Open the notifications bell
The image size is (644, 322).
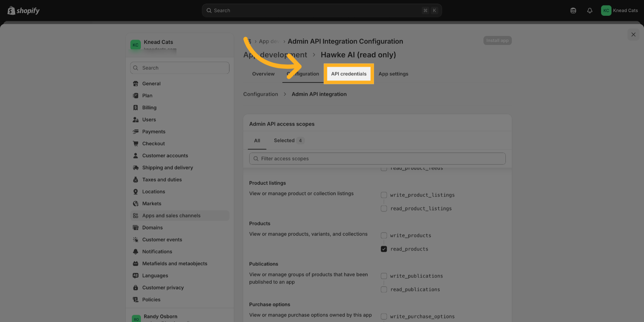[x=589, y=11]
